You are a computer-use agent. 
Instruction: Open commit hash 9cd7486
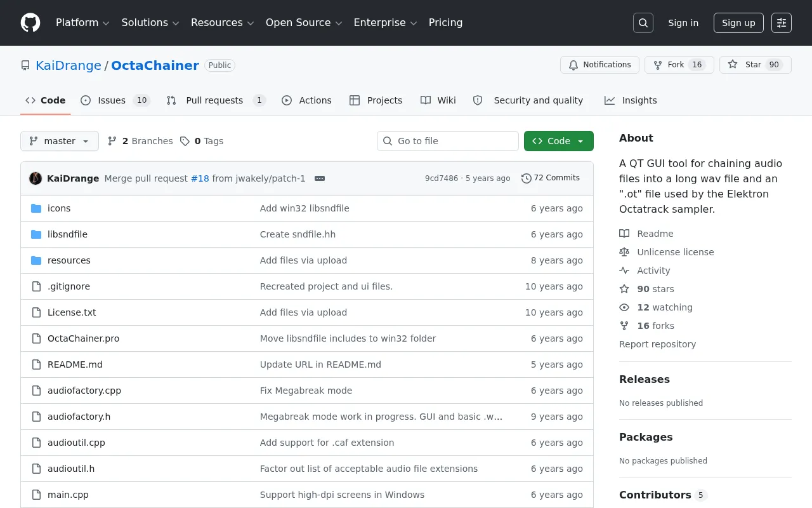click(x=442, y=178)
